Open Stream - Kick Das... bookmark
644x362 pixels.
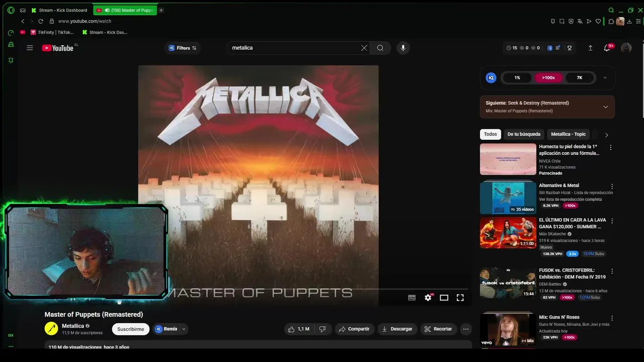105,32
